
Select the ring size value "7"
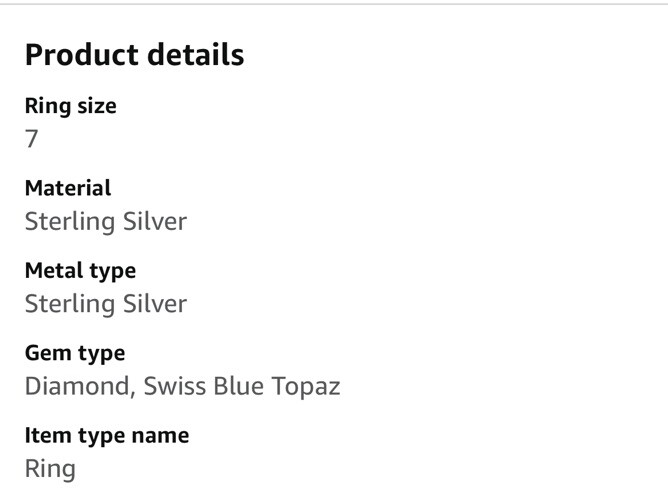(x=32, y=139)
